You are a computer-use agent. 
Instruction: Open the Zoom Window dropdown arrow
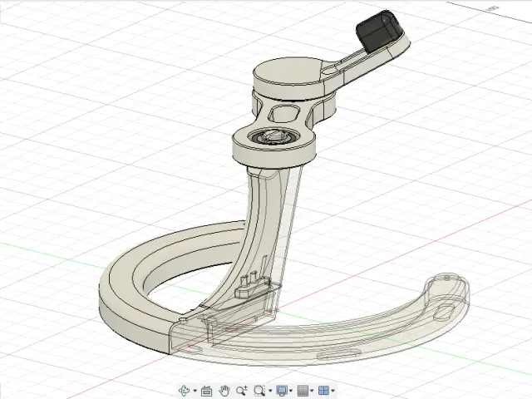coord(270,391)
